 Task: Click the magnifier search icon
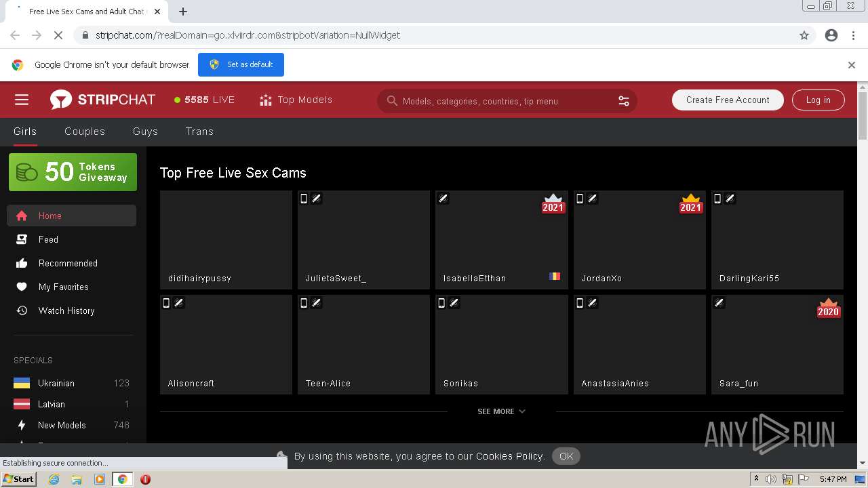[392, 101]
